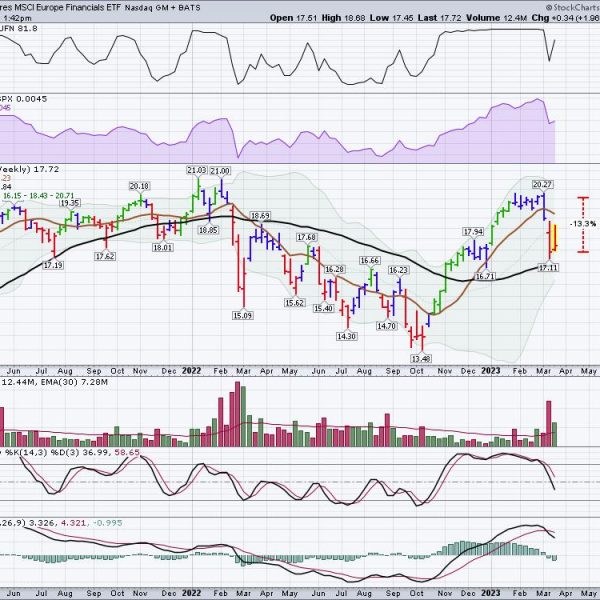Click the 17.68 price label
Viewport: 600px width, 600px height.
[x=307, y=237]
